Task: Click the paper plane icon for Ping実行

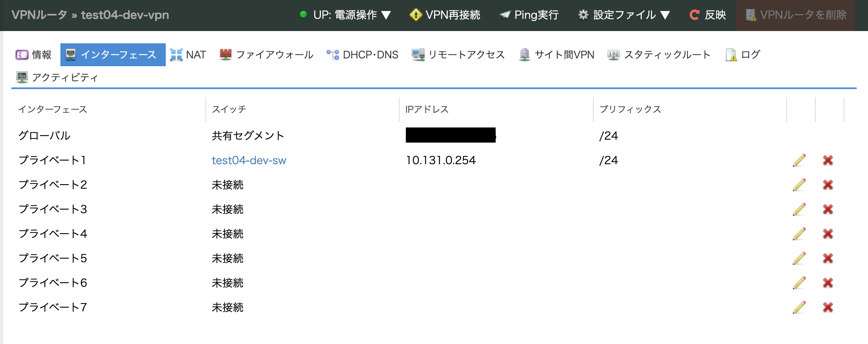Action: [x=505, y=15]
